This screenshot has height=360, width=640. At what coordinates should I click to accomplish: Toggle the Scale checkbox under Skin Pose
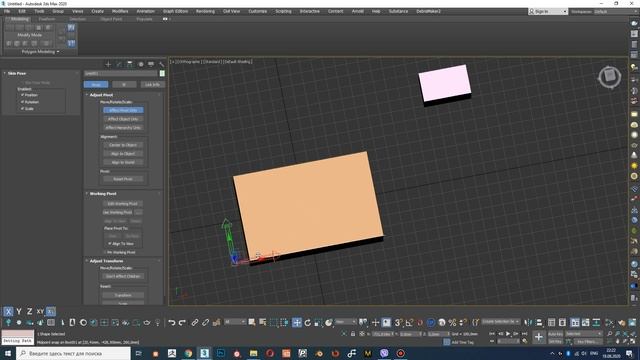[x=22, y=109]
